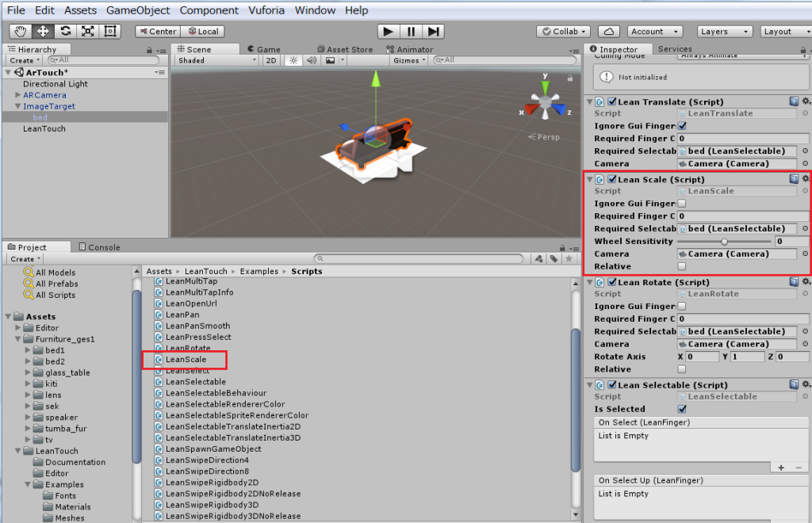The height and width of the screenshot is (523, 812).
Task: Pick object for Lean Scale Camera field
Action: (x=806, y=254)
